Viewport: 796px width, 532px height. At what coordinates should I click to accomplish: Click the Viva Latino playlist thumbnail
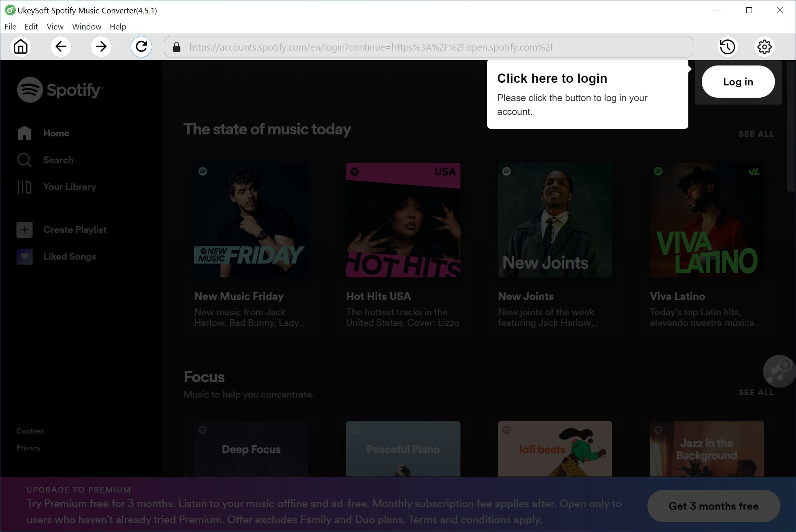click(708, 220)
